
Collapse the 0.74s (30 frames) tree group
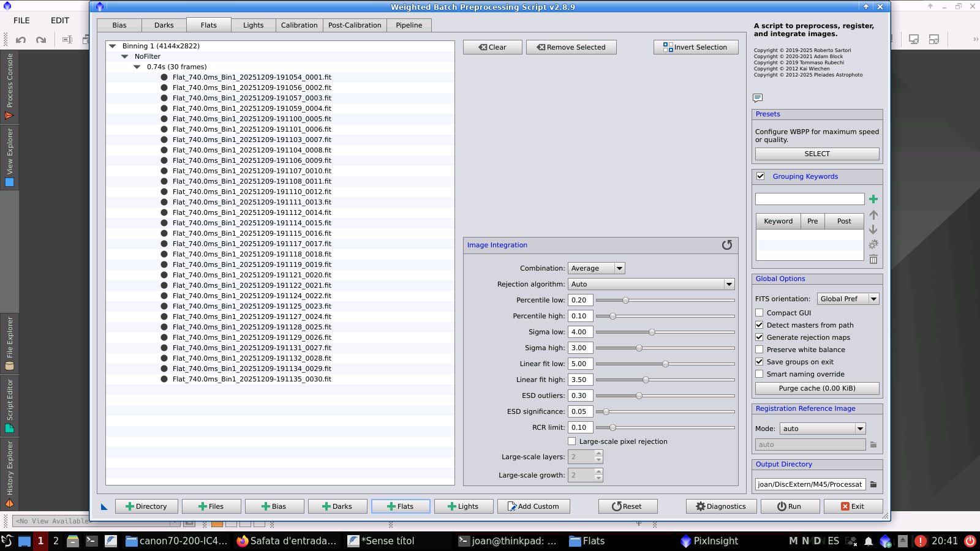[x=137, y=67]
